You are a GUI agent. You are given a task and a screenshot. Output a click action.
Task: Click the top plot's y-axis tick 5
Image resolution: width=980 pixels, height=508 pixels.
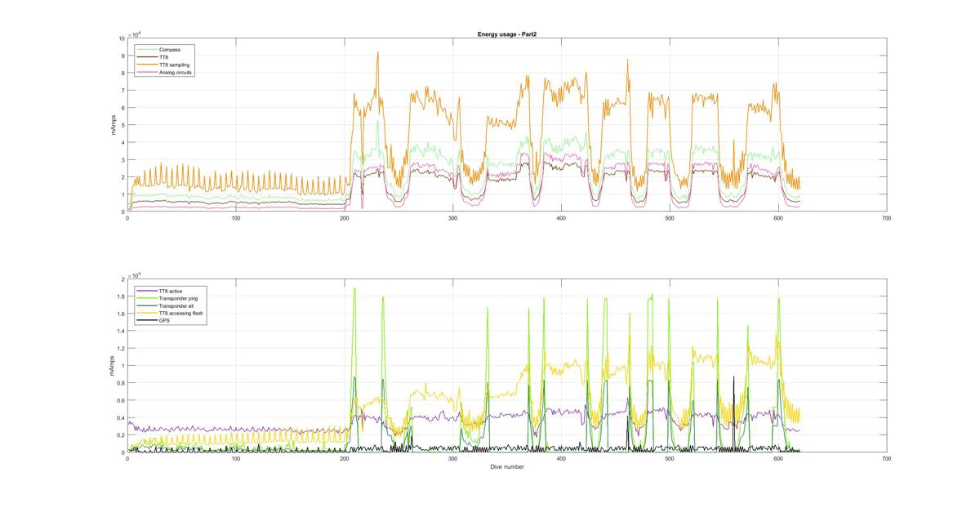pyautogui.click(x=123, y=125)
